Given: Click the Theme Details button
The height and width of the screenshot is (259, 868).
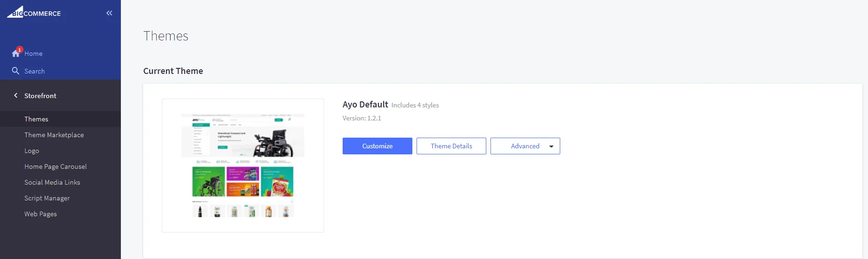Looking at the screenshot, I should [451, 146].
